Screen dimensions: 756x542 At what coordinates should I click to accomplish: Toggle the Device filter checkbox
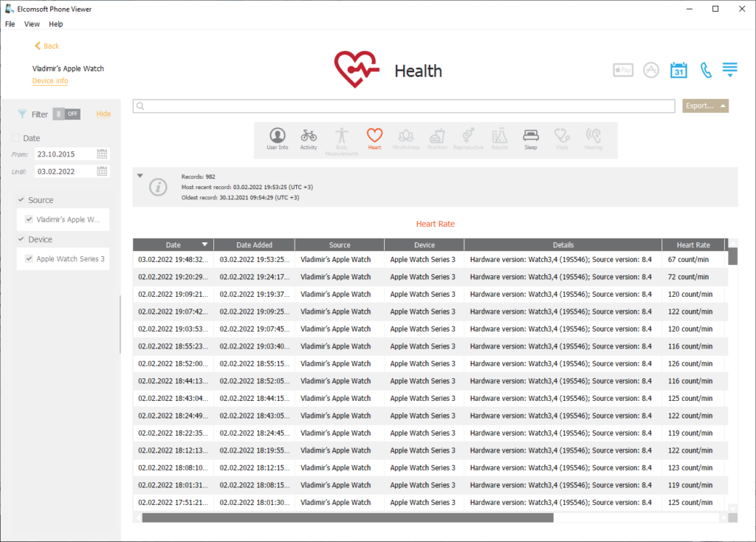(x=21, y=239)
